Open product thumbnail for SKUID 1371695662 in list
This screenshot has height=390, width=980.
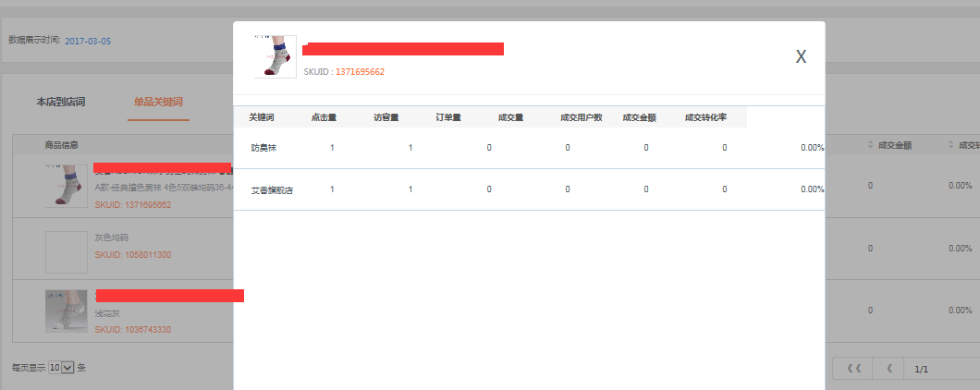click(x=67, y=187)
